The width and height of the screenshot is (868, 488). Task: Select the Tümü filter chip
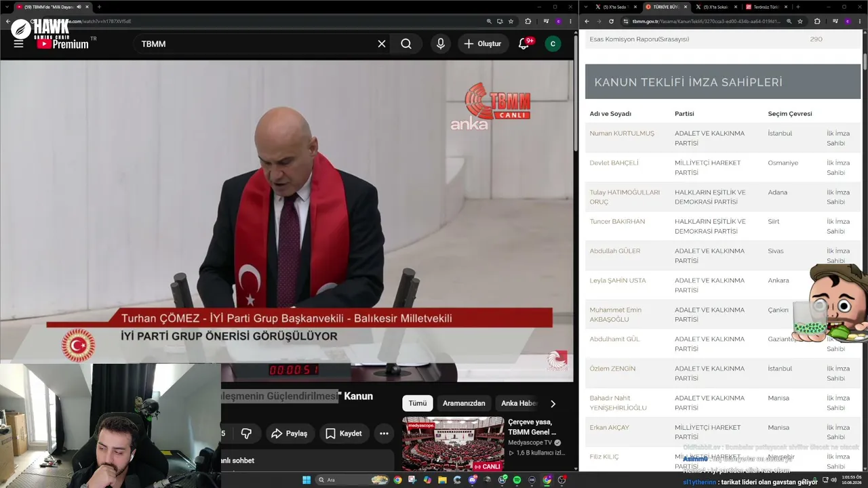(x=418, y=403)
